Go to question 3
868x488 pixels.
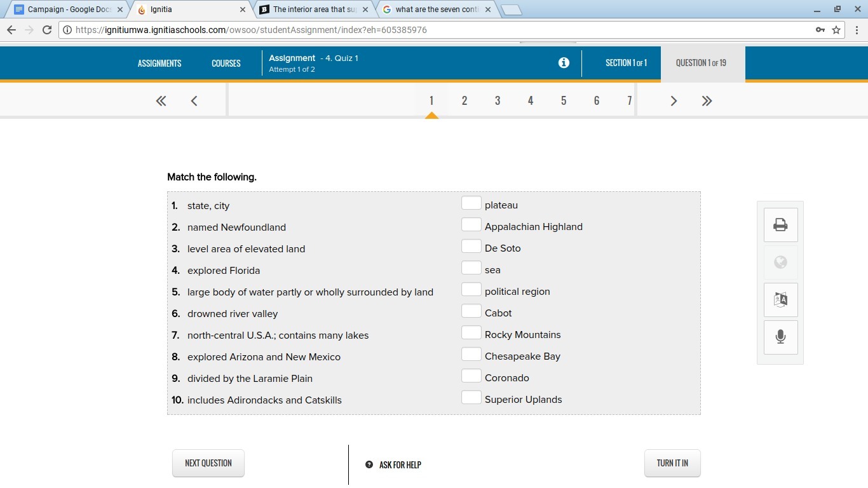[498, 100]
